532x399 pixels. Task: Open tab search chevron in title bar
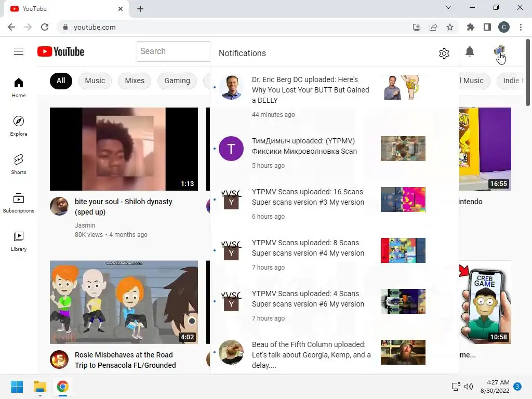(448, 7)
